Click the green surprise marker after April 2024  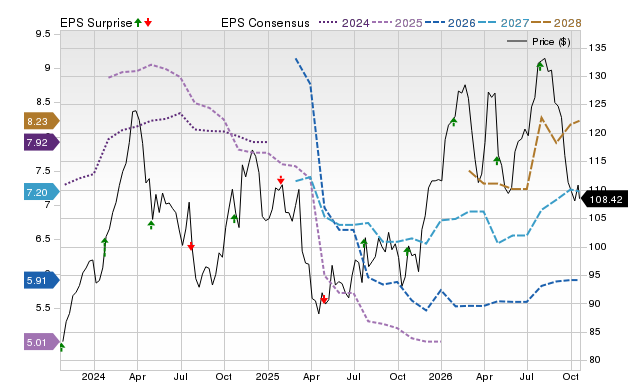tap(151, 225)
